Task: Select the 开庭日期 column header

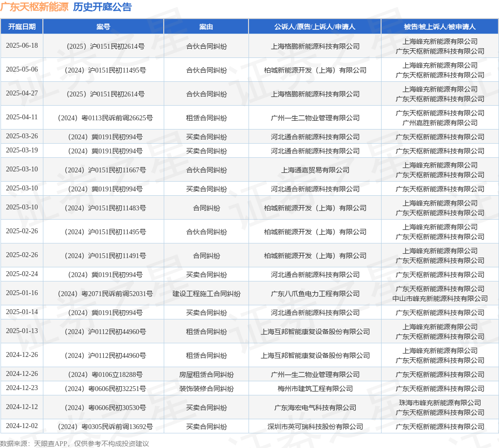Action: click(x=22, y=27)
